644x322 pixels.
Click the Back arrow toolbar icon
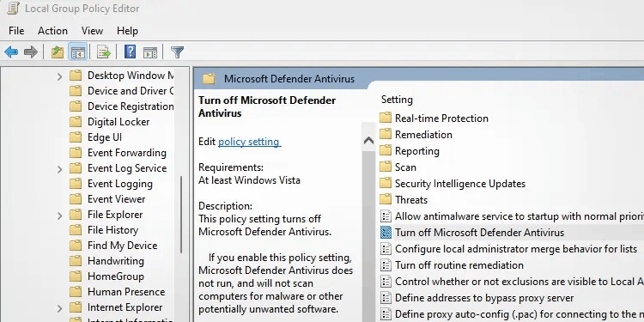click(x=11, y=52)
